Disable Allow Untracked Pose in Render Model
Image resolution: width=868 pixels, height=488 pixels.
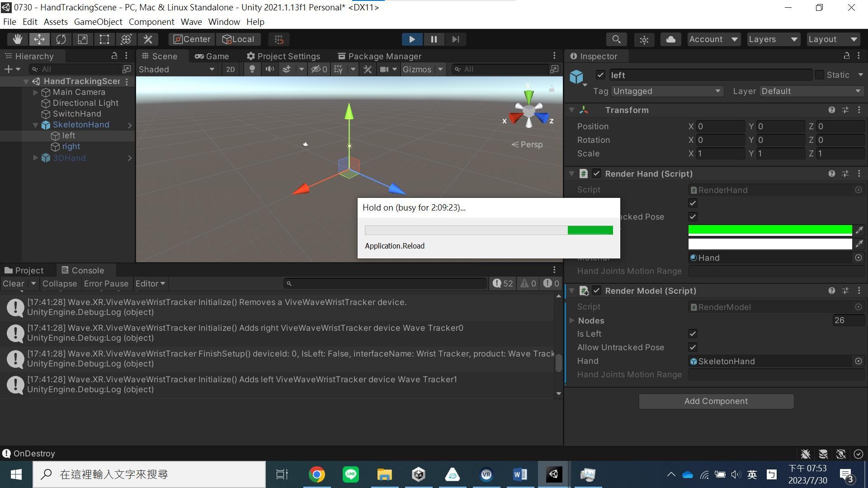[692, 347]
